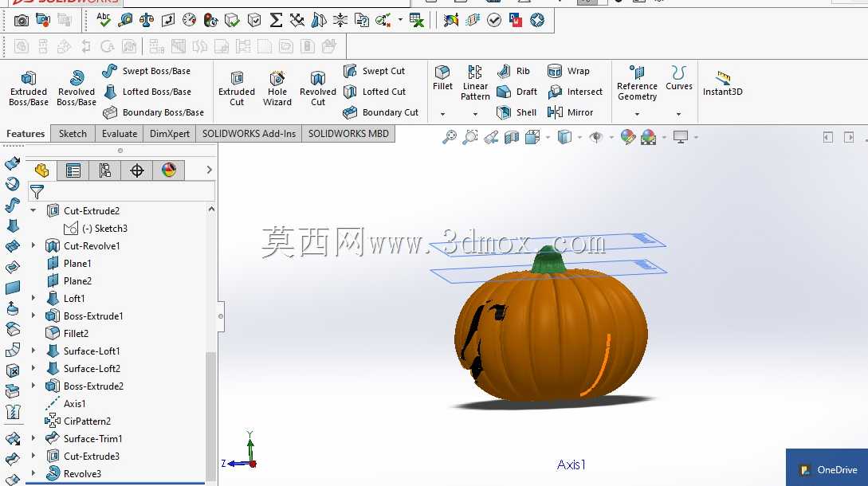
Task: Open DisplayManager tab
Action: click(x=169, y=170)
